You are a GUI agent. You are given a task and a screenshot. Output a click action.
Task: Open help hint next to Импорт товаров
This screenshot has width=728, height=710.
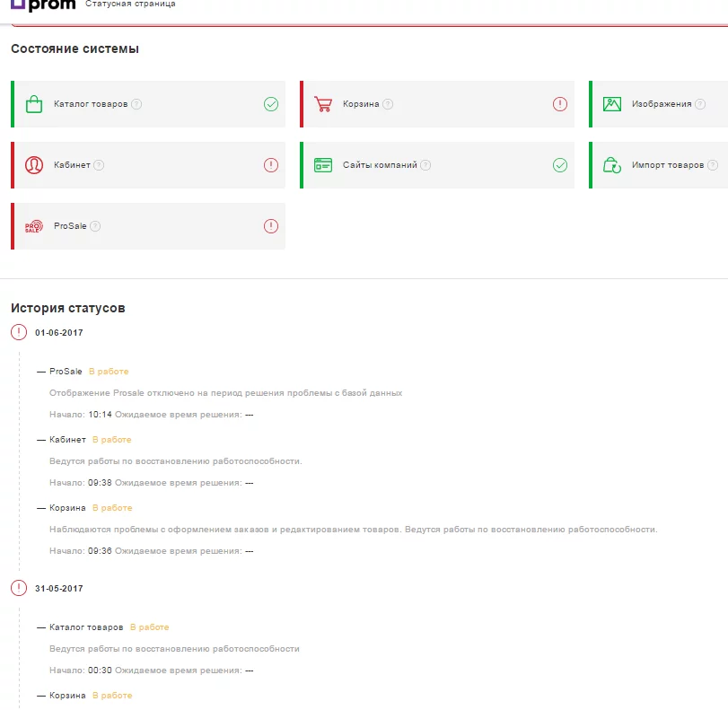[713, 165]
